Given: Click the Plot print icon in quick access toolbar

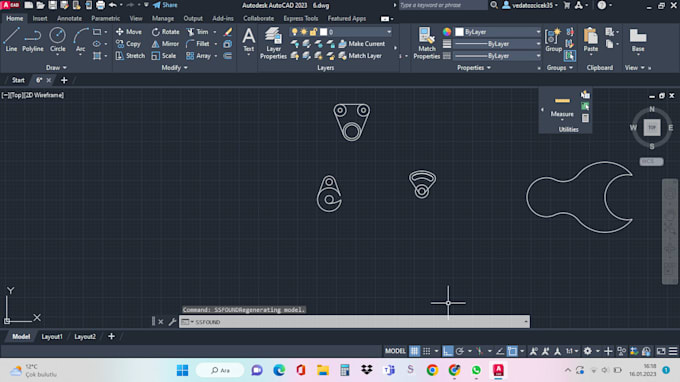Looking at the screenshot, I should click(100, 5).
